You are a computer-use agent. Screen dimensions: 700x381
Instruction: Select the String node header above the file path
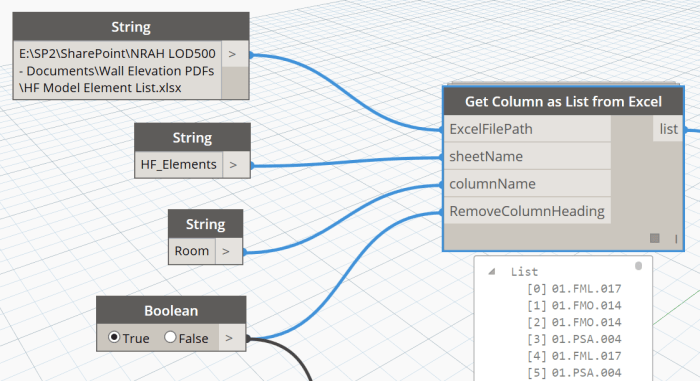[131, 27]
